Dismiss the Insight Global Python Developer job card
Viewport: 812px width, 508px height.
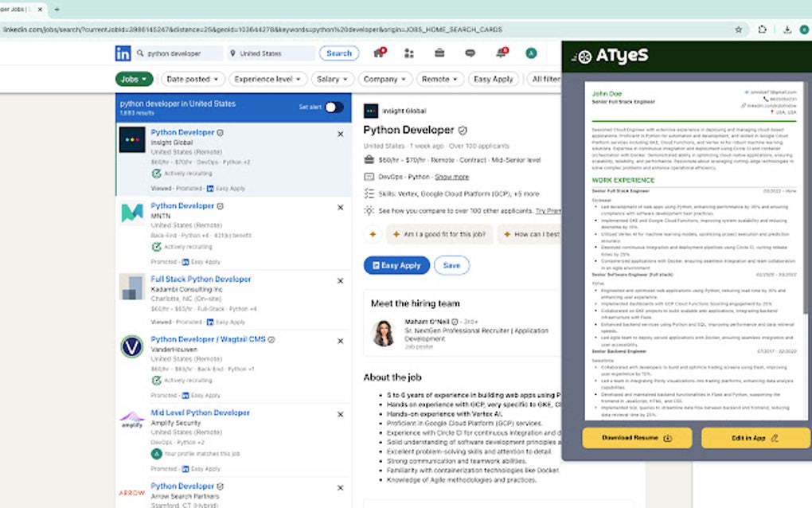tap(340, 134)
